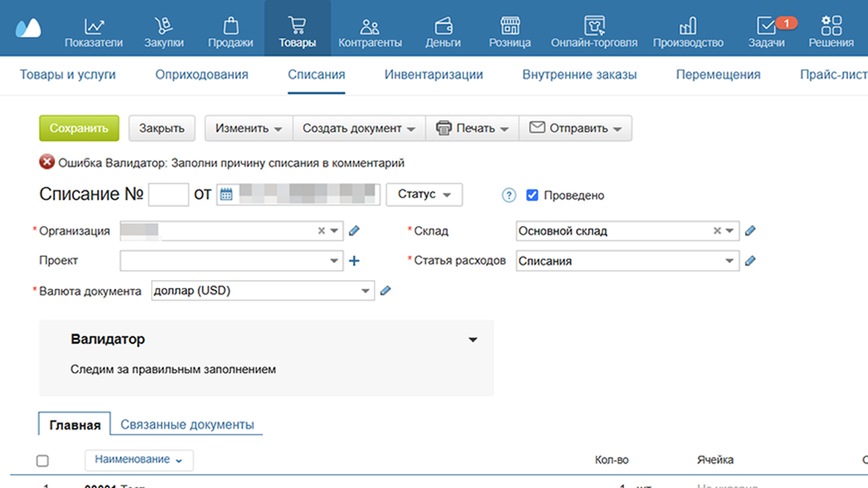868x488 pixels.
Task: Open the Деньги wallet icon
Action: [x=443, y=27]
